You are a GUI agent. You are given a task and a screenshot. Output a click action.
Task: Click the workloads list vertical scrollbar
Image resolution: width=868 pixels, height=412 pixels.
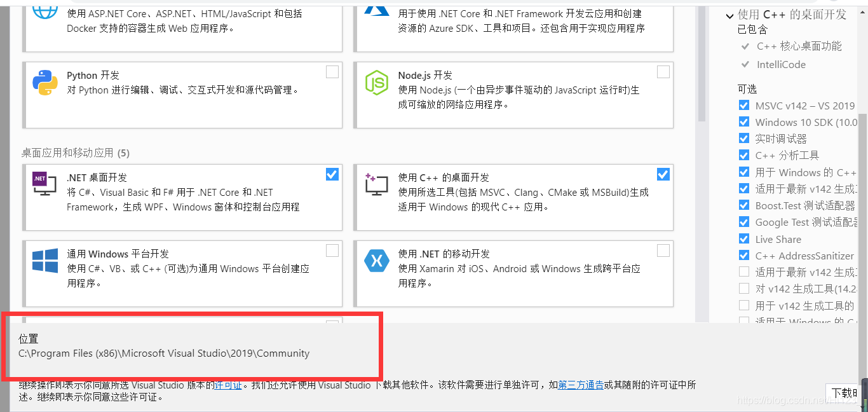pos(702,64)
